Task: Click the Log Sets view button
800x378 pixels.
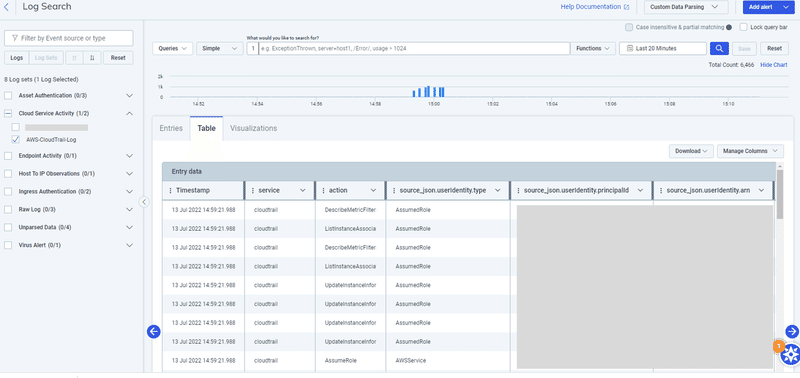Action: (46, 58)
